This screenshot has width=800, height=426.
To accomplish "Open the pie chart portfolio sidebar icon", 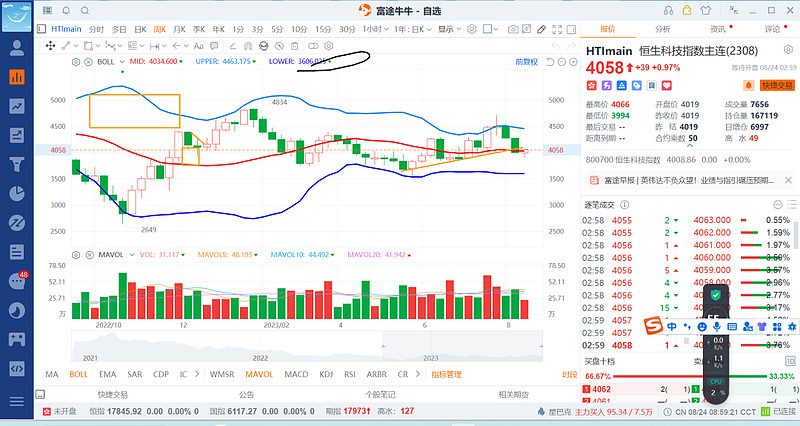I will pyautogui.click(x=17, y=194).
